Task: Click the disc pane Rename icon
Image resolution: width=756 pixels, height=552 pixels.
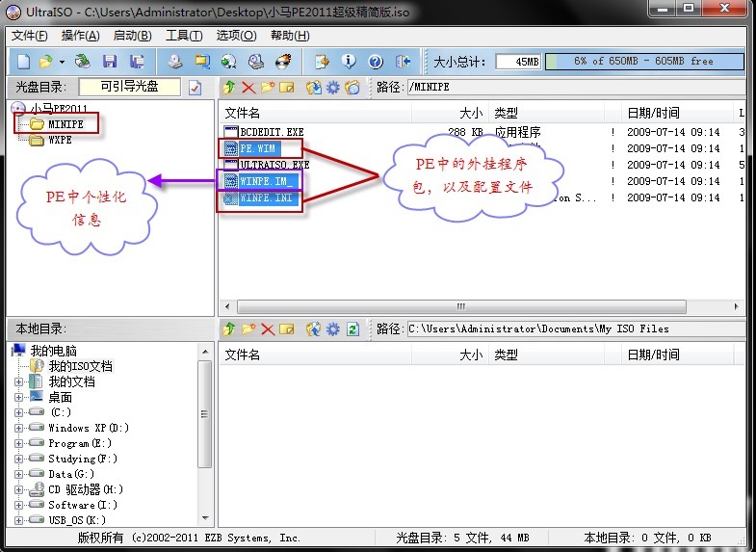Action: coord(286,88)
